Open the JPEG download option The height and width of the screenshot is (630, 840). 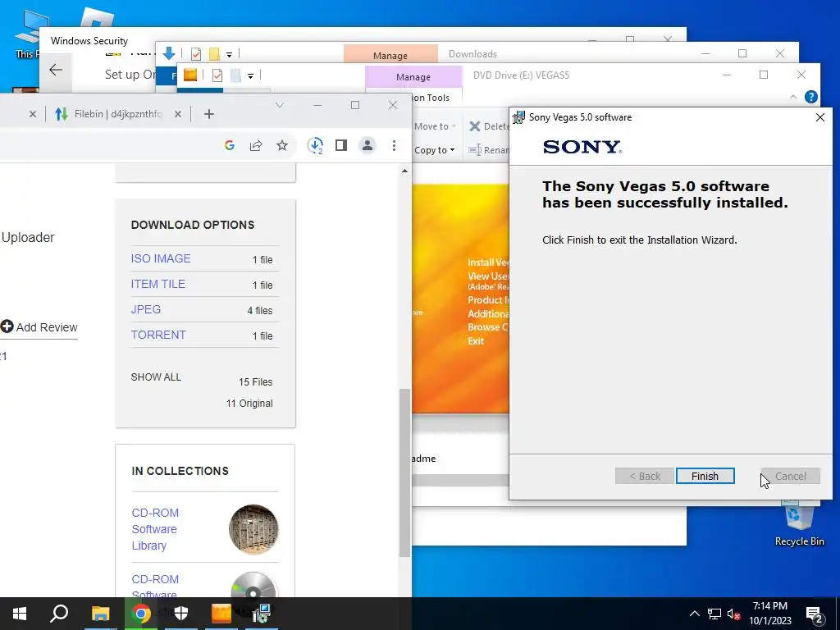pyautogui.click(x=146, y=309)
